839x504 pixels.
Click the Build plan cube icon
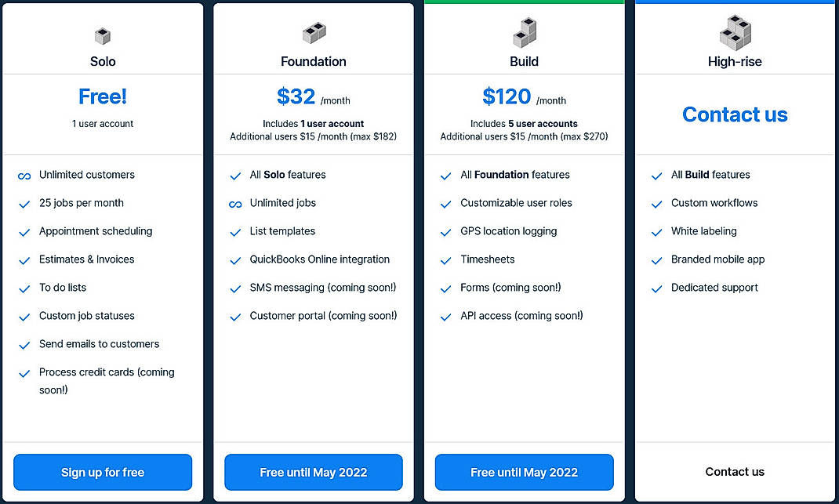tap(524, 34)
